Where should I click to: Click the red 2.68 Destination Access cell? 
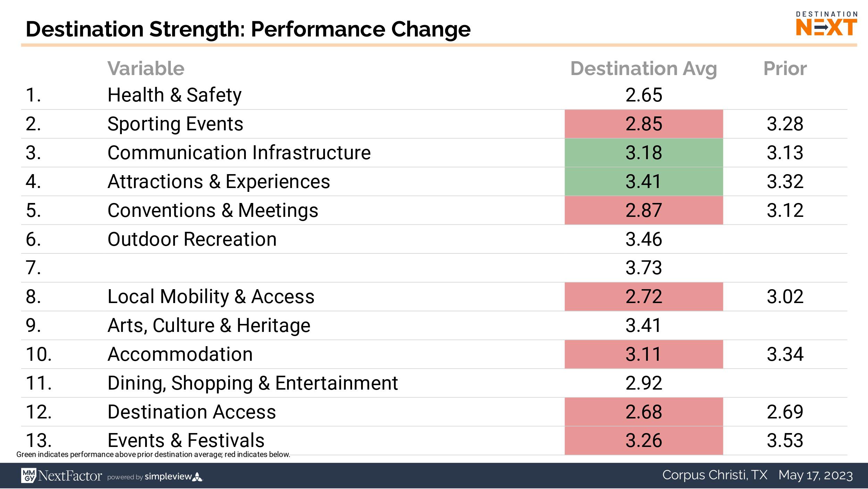pyautogui.click(x=643, y=412)
